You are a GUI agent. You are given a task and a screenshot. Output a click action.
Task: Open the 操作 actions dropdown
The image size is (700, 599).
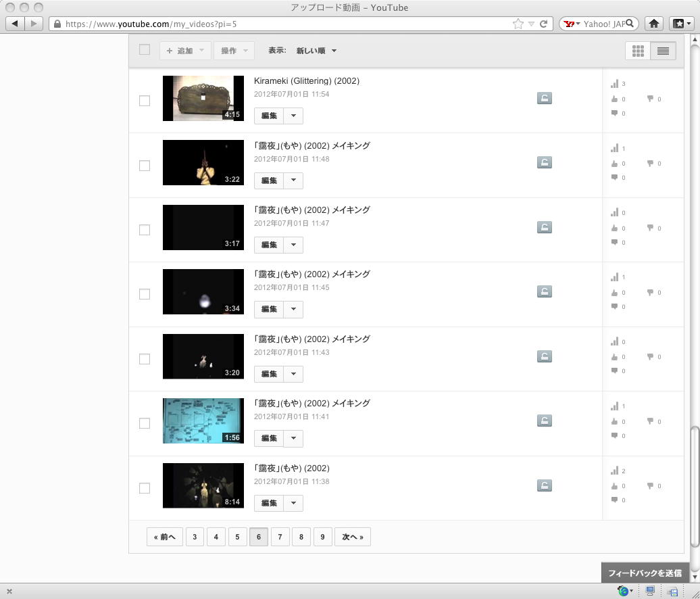[x=234, y=51]
